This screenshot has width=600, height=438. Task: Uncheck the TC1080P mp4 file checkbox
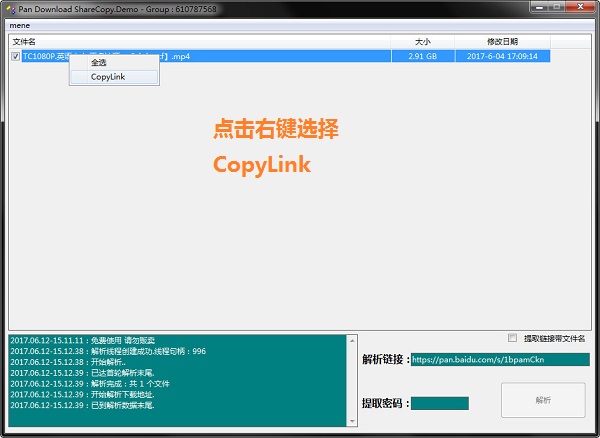tap(15, 56)
